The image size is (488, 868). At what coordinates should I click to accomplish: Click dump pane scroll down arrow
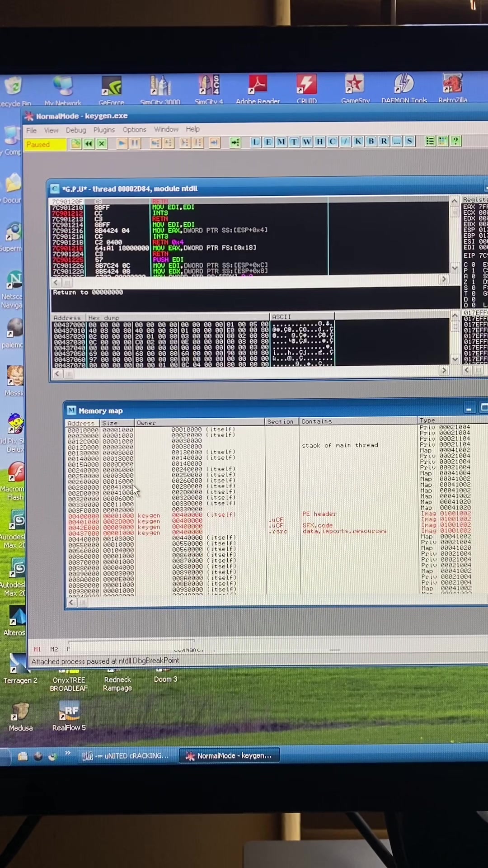click(455, 359)
